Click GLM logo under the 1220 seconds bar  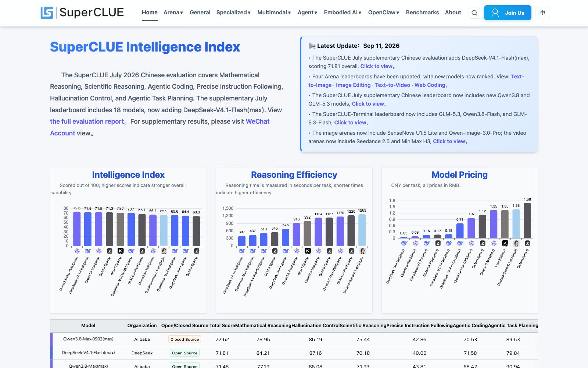[x=351, y=251]
